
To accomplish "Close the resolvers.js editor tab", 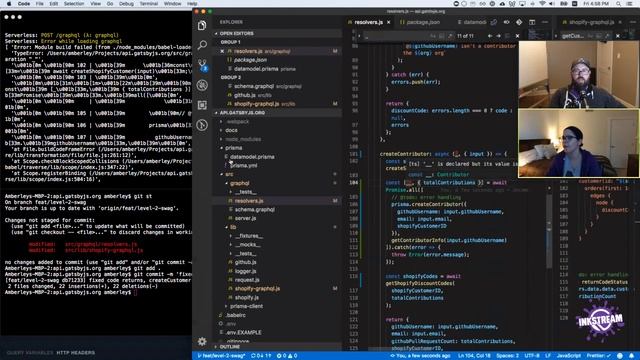I will point(389,22).
